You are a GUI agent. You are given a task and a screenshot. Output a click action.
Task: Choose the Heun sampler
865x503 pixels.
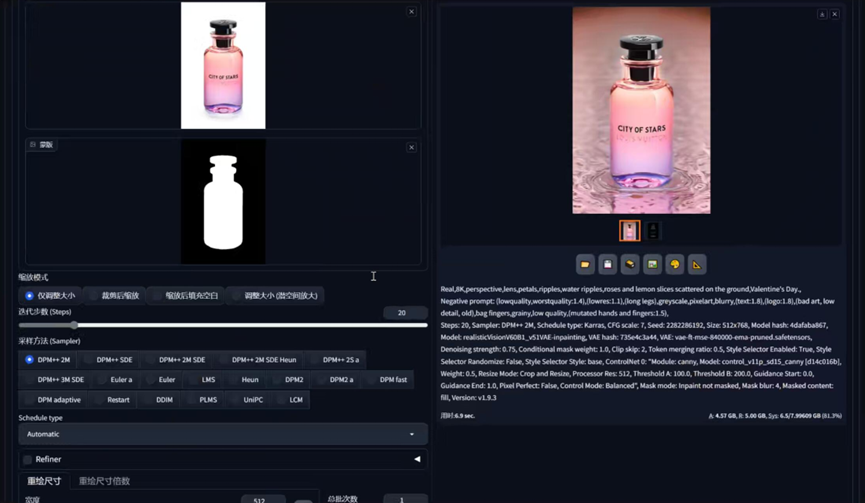(244, 379)
